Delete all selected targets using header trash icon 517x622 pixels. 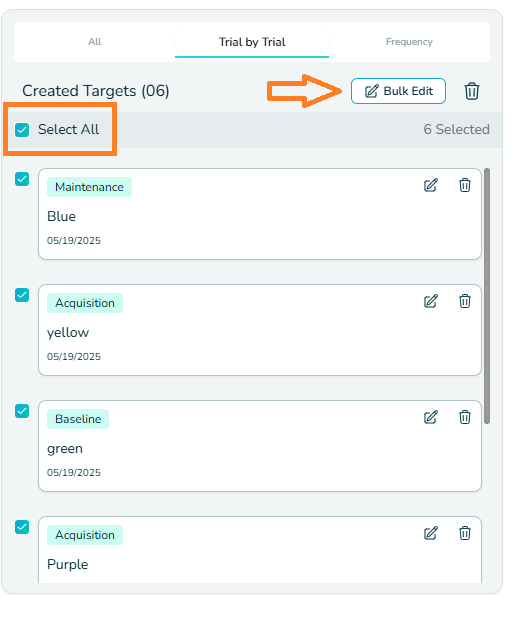472,91
